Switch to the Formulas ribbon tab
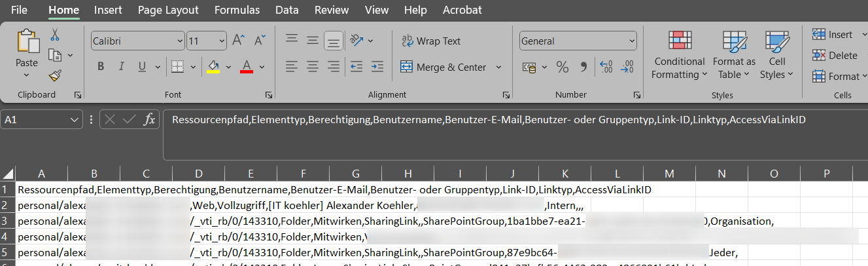The image size is (868, 266). 236,10
